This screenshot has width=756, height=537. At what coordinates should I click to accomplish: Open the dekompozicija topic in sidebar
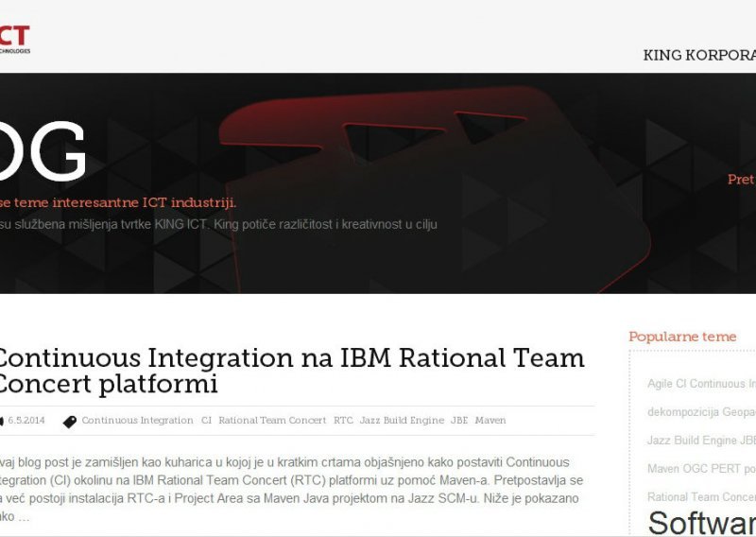pos(677,412)
